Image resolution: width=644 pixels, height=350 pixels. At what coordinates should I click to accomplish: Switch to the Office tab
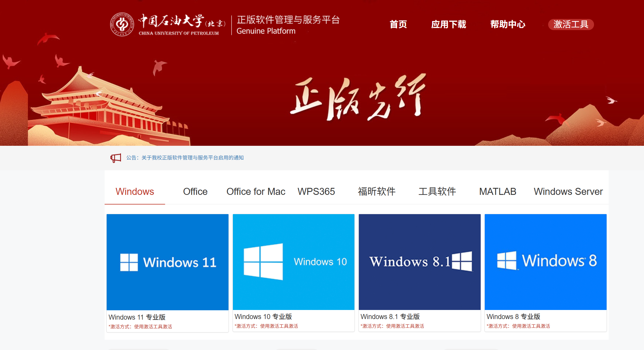[195, 192]
